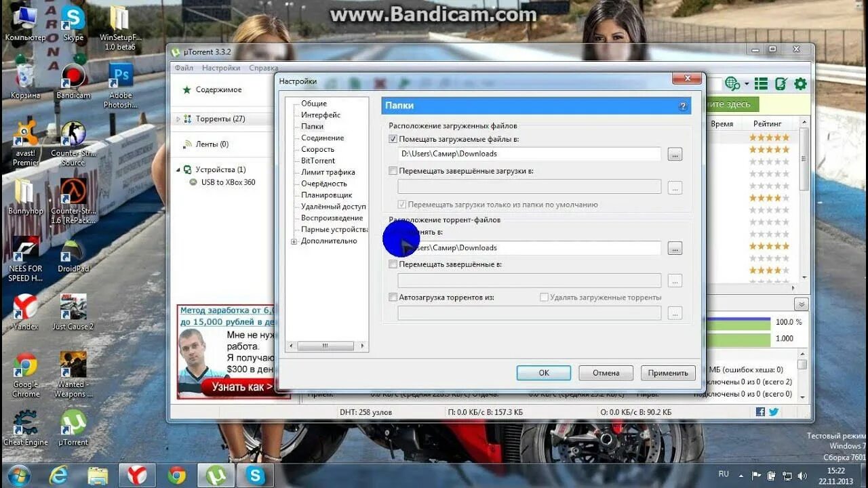Click OK button in Настройки dialog
The width and height of the screenshot is (868, 488).
coord(544,373)
